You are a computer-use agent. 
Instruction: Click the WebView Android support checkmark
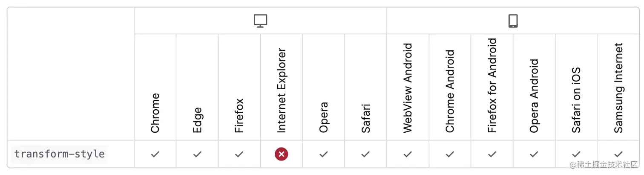(408, 154)
